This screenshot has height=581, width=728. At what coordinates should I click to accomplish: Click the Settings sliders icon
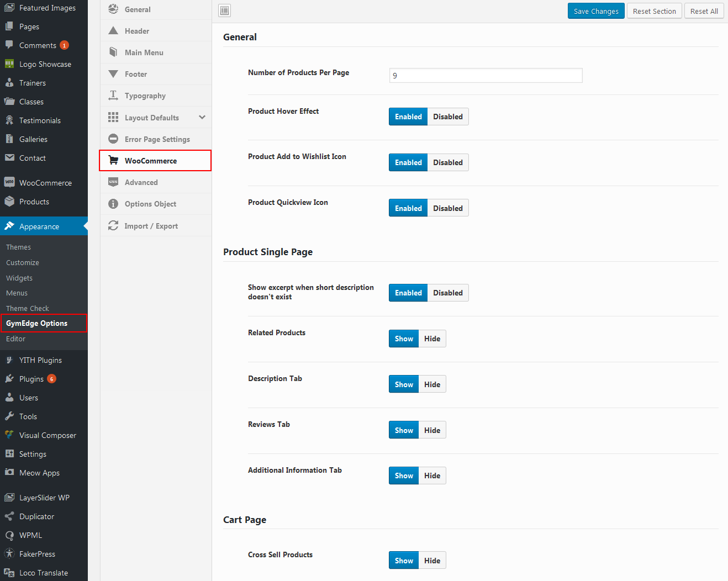[x=9, y=454]
